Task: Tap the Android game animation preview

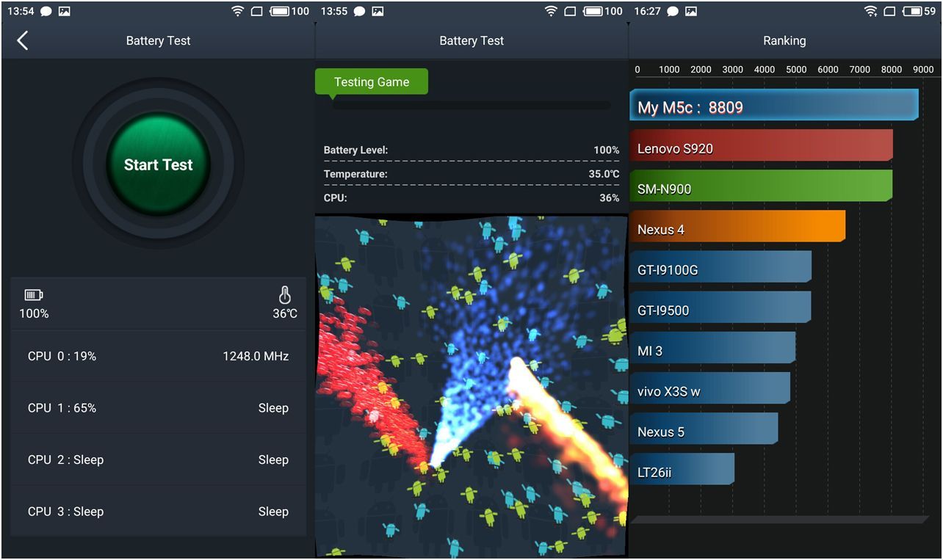Action: pyautogui.click(x=471, y=385)
